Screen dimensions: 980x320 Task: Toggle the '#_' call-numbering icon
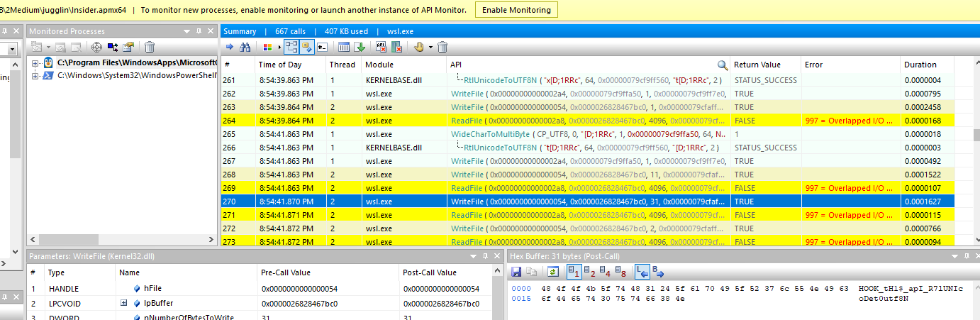coord(321,47)
